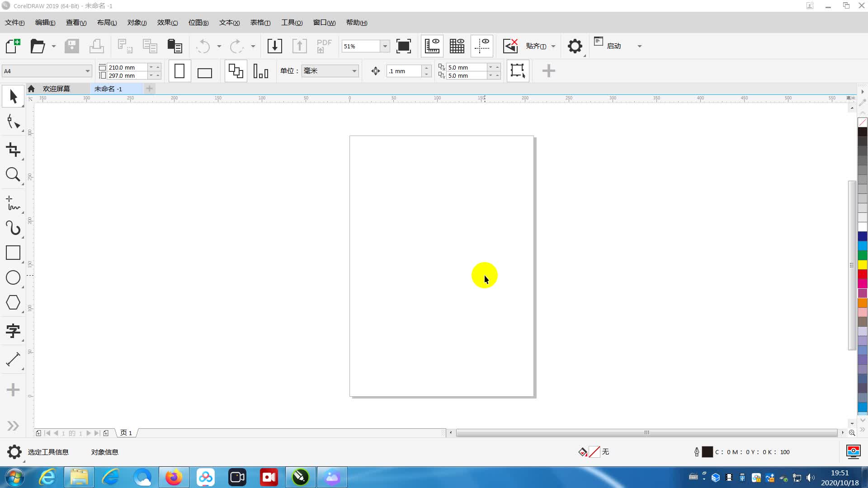868x488 pixels.
Task: Toggle show guidelines button
Action: click(x=482, y=46)
